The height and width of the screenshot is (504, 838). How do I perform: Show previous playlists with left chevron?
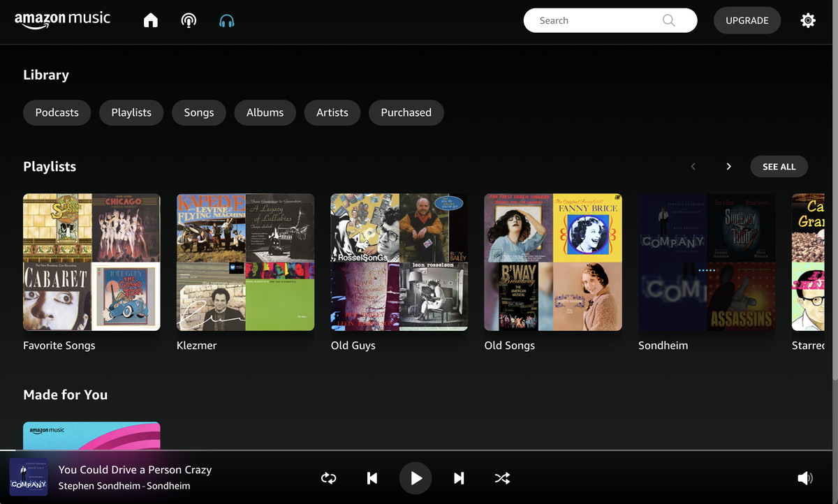click(x=693, y=167)
